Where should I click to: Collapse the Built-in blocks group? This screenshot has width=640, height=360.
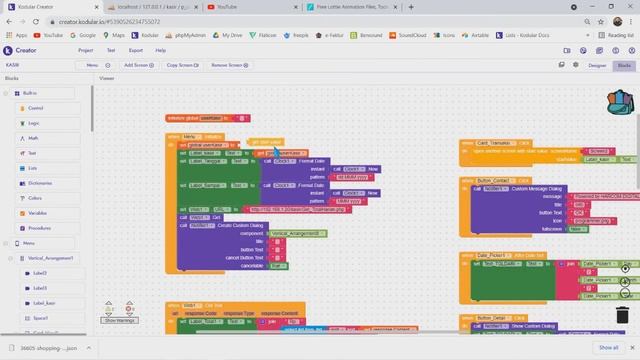point(6,93)
